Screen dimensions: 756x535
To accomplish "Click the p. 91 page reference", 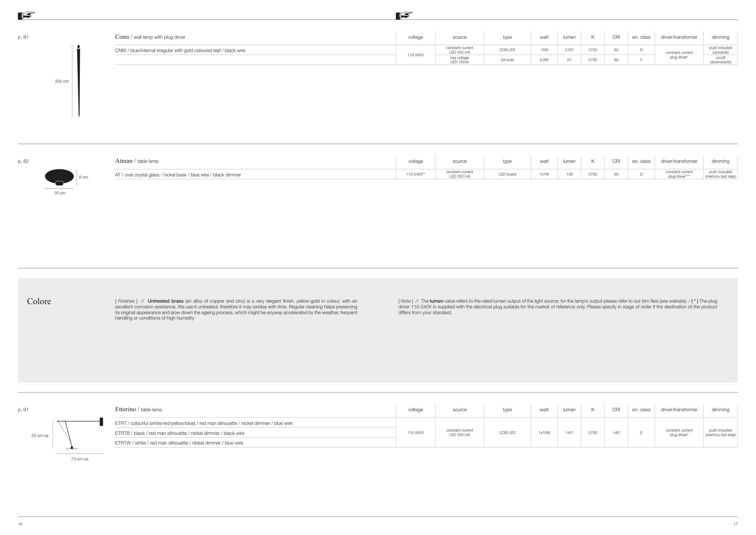I will (23, 410).
